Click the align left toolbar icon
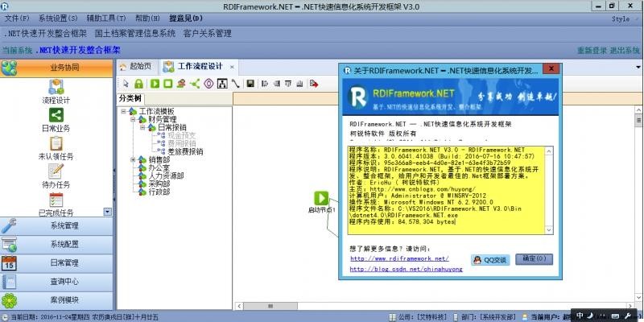Viewport: 644px width, 322px height. tap(265, 84)
